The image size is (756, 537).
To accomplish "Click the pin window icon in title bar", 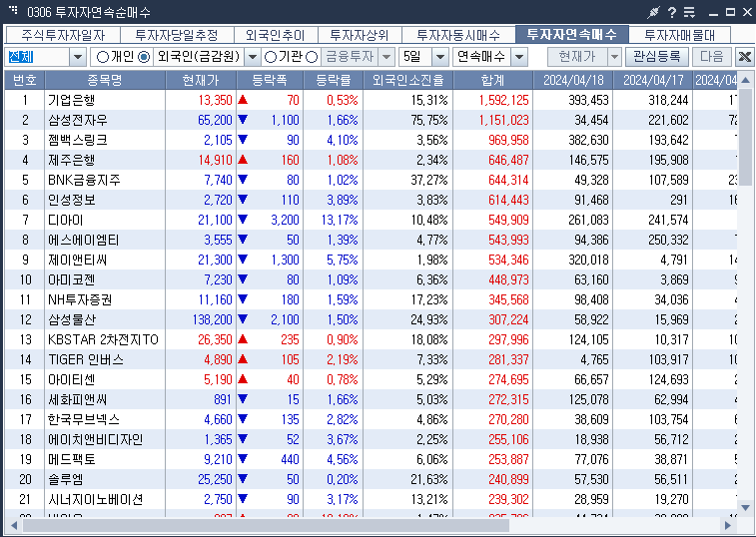I will pyautogui.click(x=653, y=12).
